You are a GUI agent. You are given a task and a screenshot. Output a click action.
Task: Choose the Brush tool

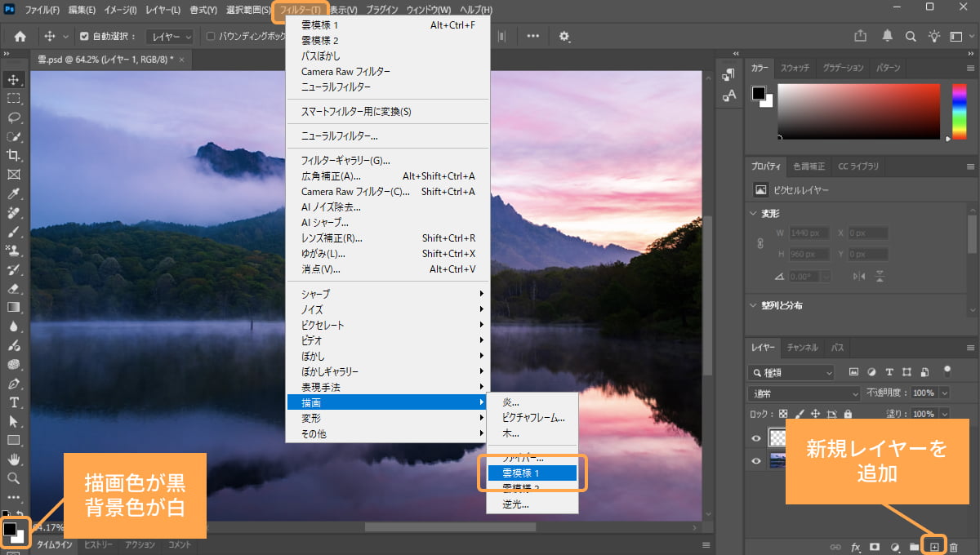point(14,232)
